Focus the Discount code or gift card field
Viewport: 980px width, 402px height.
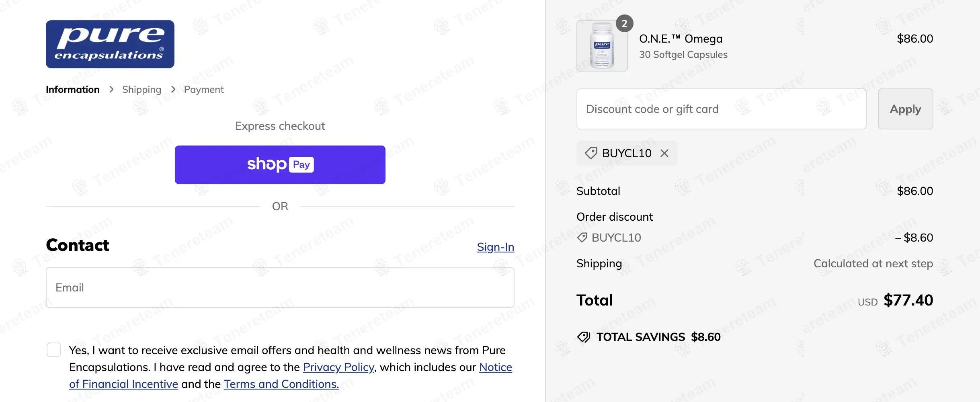721,109
